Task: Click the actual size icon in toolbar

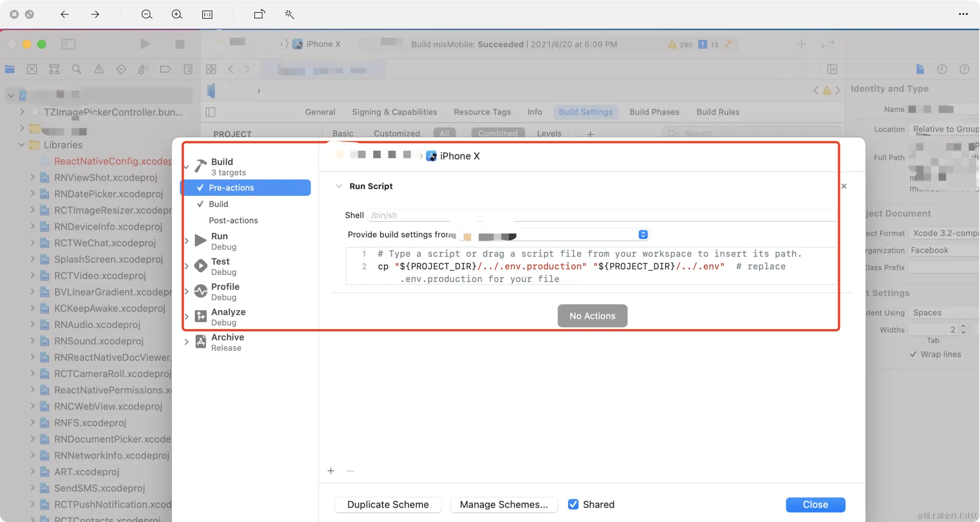Action: click(x=207, y=14)
